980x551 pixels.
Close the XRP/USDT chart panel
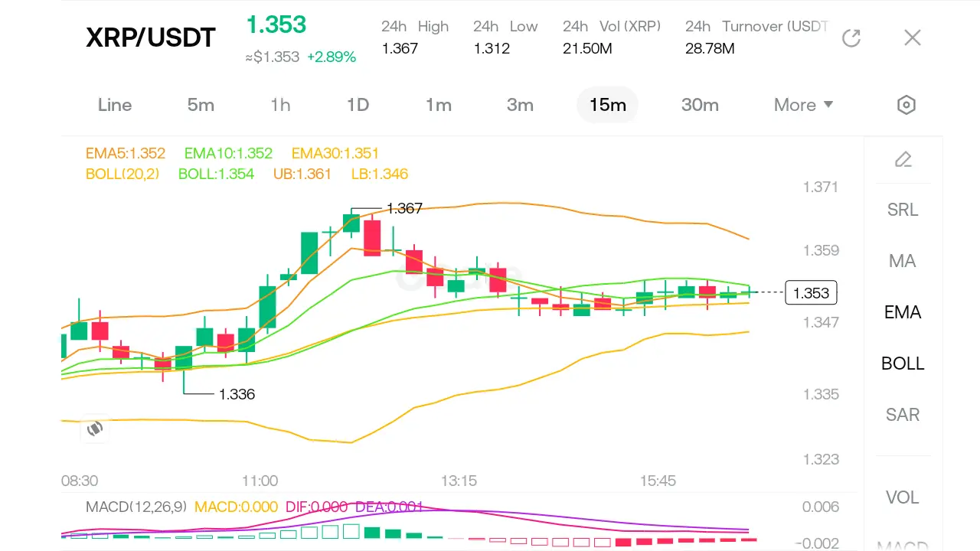point(912,37)
